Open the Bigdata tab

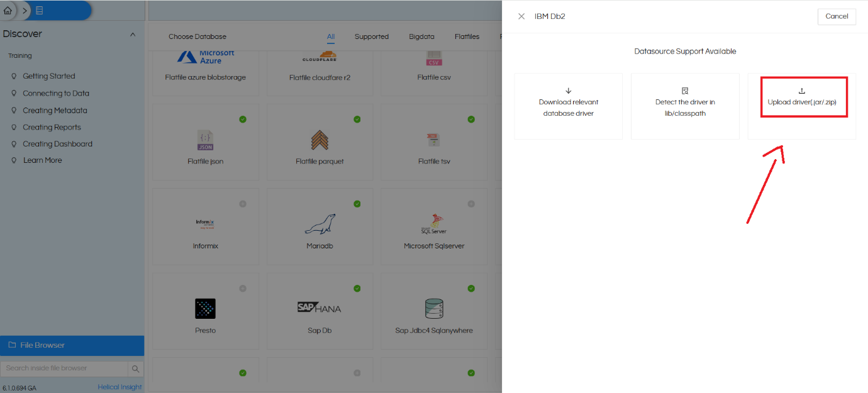click(x=421, y=36)
